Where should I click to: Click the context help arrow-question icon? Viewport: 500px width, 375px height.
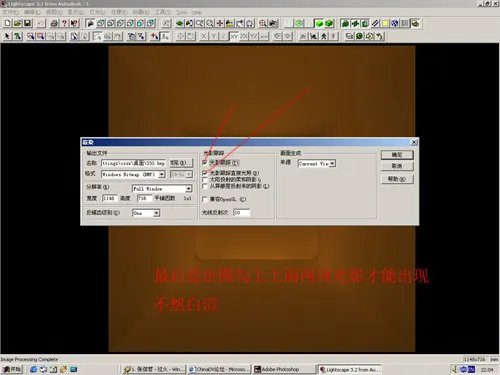click(74, 23)
